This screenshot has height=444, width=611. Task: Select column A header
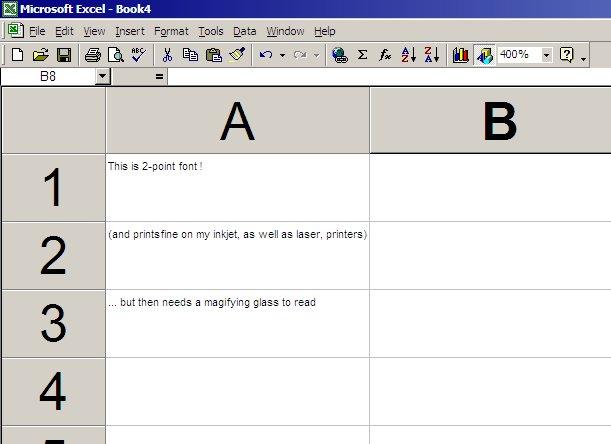coord(237,120)
